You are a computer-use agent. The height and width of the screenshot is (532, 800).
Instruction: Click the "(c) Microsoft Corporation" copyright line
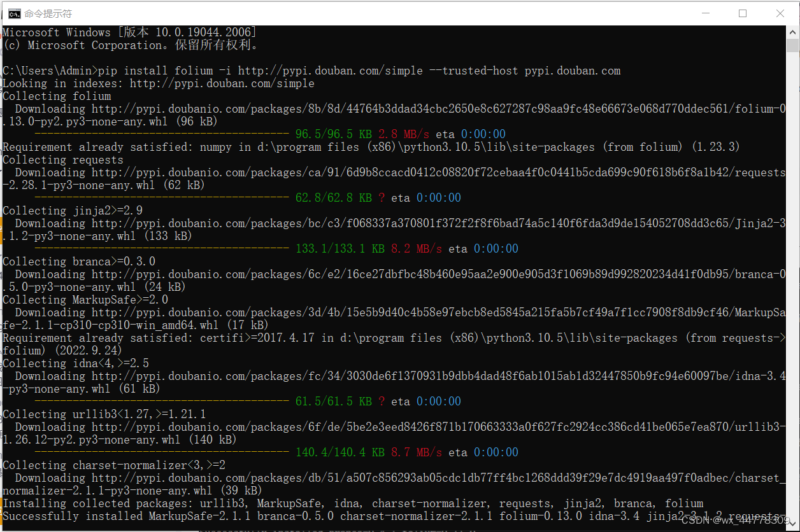(130, 45)
